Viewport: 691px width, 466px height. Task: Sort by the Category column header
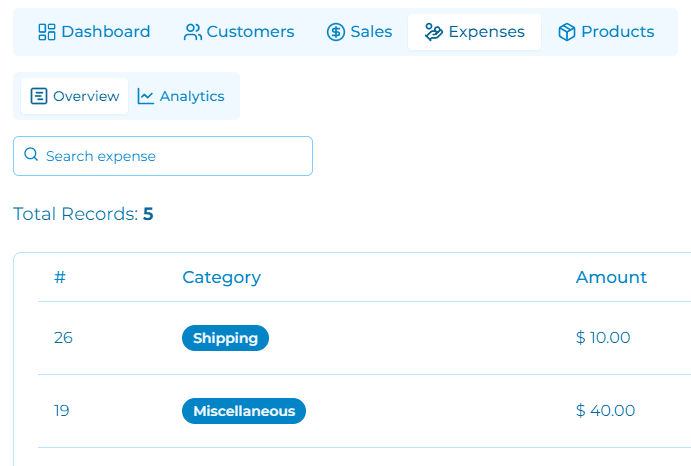[x=222, y=277]
